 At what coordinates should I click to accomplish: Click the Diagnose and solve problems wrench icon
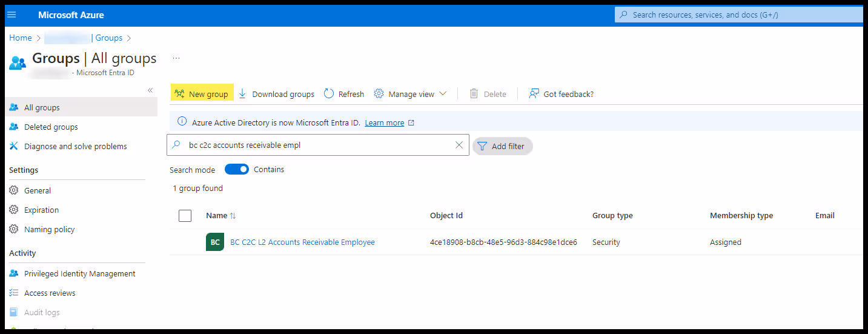[x=14, y=146]
